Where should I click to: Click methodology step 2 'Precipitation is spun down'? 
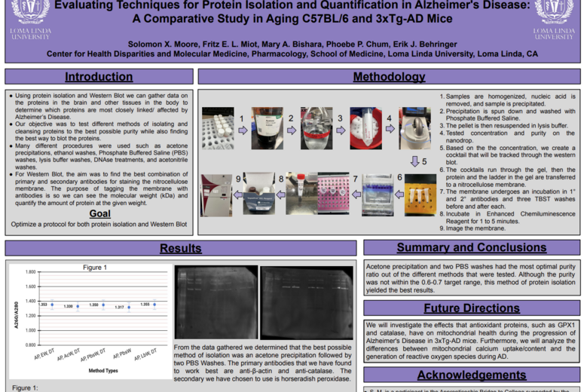point(507,115)
